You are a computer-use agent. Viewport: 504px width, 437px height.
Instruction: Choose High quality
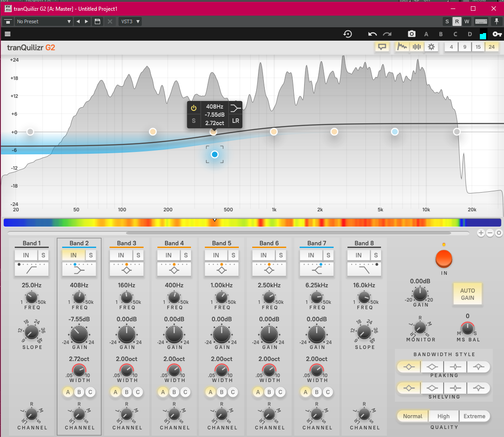pyautogui.click(x=444, y=416)
